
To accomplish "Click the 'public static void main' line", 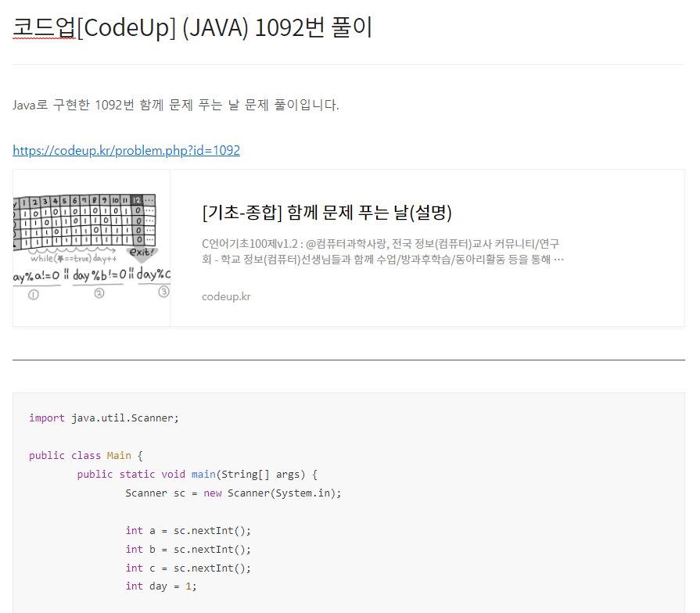I will 197,475.
